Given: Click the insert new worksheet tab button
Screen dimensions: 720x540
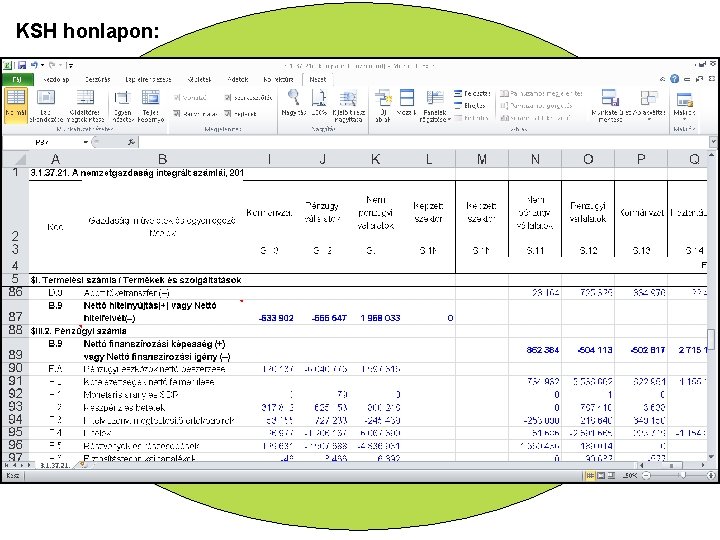Looking at the screenshot, I should 83,465.
